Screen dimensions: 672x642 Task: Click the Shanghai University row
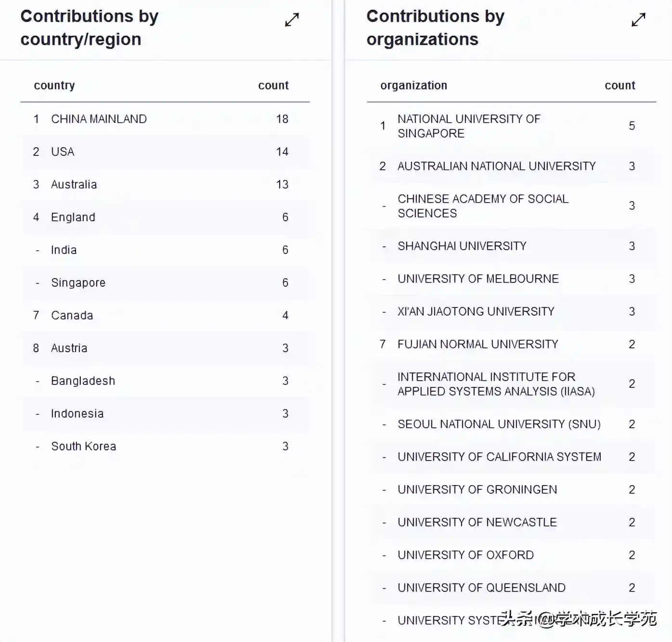coord(512,246)
